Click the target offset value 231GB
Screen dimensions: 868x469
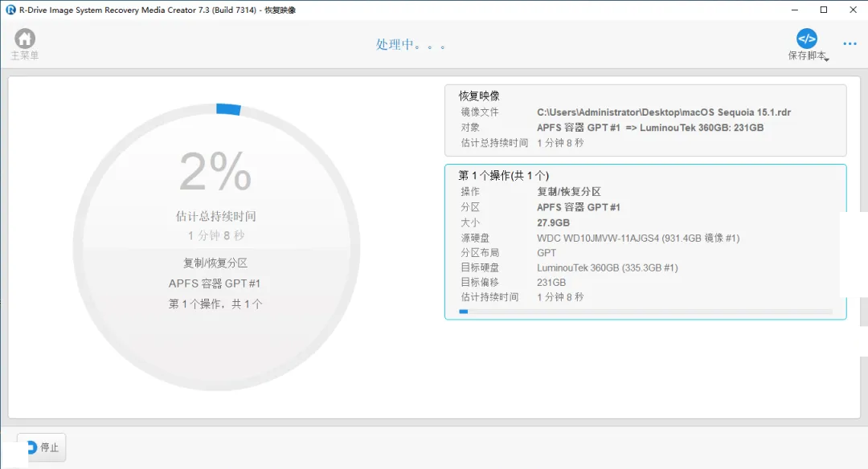click(x=551, y=283)
